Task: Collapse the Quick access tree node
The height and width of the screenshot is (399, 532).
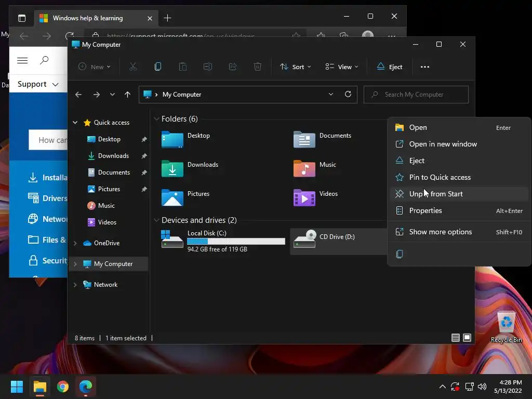Action: (75, 123)
